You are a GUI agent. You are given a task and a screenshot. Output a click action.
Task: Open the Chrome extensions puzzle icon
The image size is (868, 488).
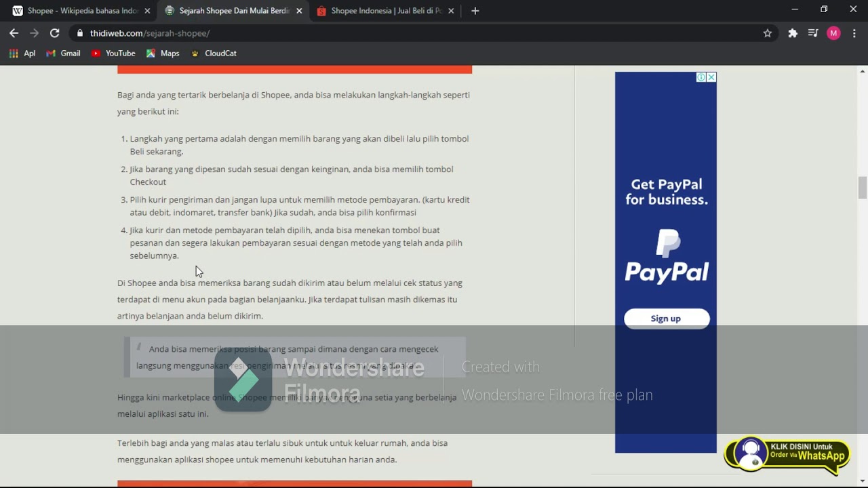tap(793, 33)
